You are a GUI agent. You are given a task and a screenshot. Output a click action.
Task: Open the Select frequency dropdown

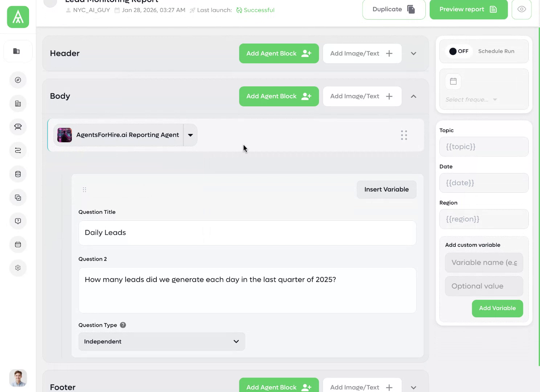tap(471, 99)
